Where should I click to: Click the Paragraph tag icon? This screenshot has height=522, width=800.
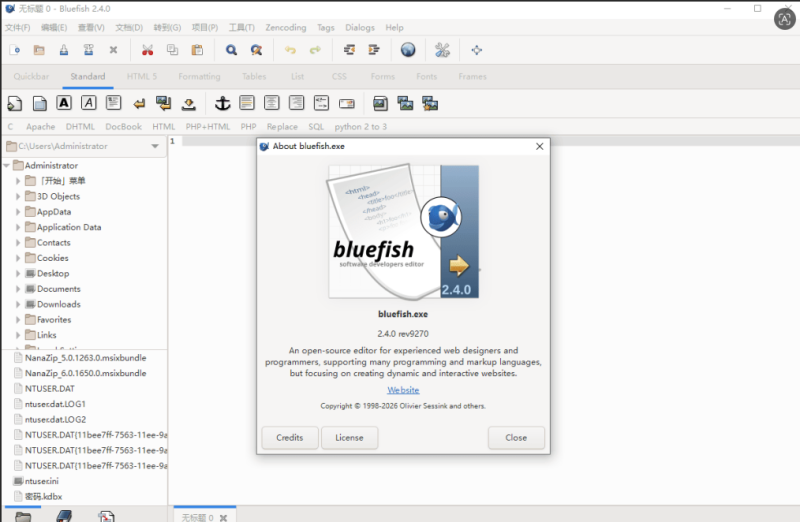tap(113, 103)
